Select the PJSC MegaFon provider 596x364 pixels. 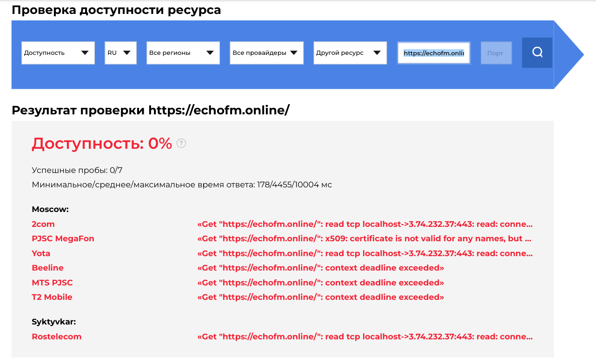click(63, 238)
